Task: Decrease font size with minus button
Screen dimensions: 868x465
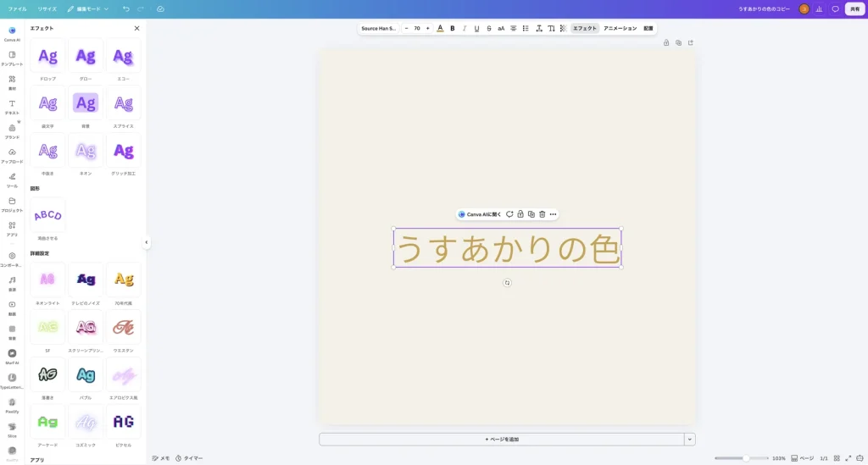Action: [x=406, y=28]
